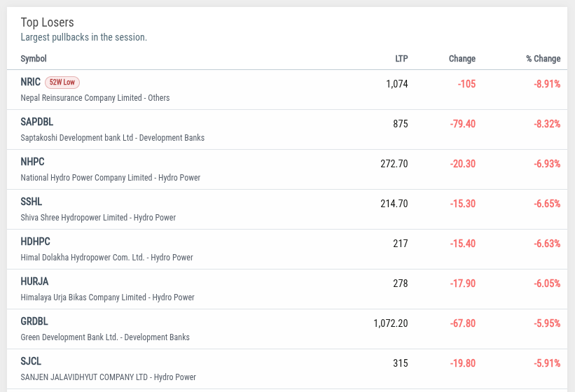Viewport: 575px width, 392px height.
Task: Open the SAPDBL stock symbol
Action: (x=36, y=122)
